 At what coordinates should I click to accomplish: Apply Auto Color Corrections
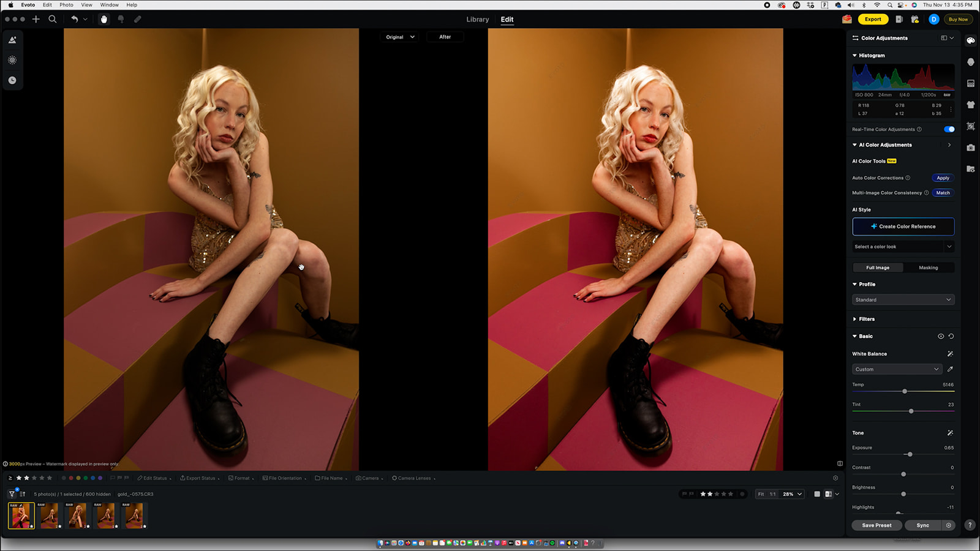943,178
